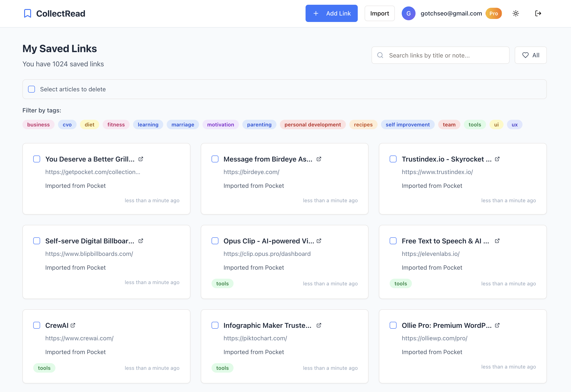Click tools tag on Free Text to Speech card
571x392 pixels.
(401, 284)
